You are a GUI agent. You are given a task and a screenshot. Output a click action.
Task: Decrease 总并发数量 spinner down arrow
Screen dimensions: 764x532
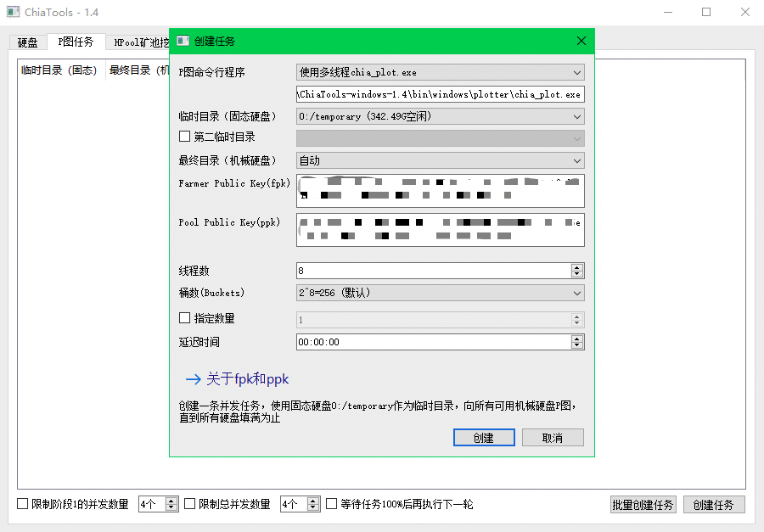[x=313, y=507]
